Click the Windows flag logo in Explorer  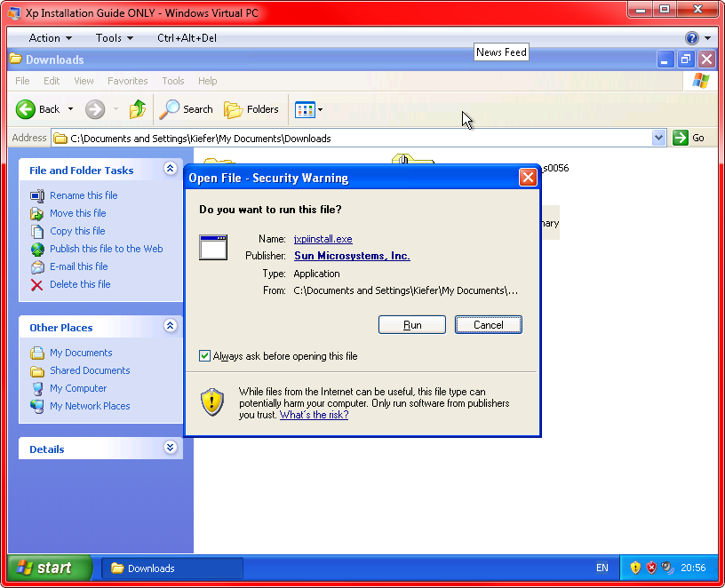[700, 81]
